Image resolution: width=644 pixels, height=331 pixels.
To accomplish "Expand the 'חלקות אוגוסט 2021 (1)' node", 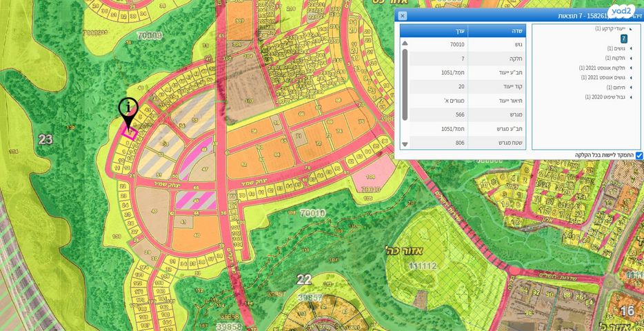I will click(630, 68).
